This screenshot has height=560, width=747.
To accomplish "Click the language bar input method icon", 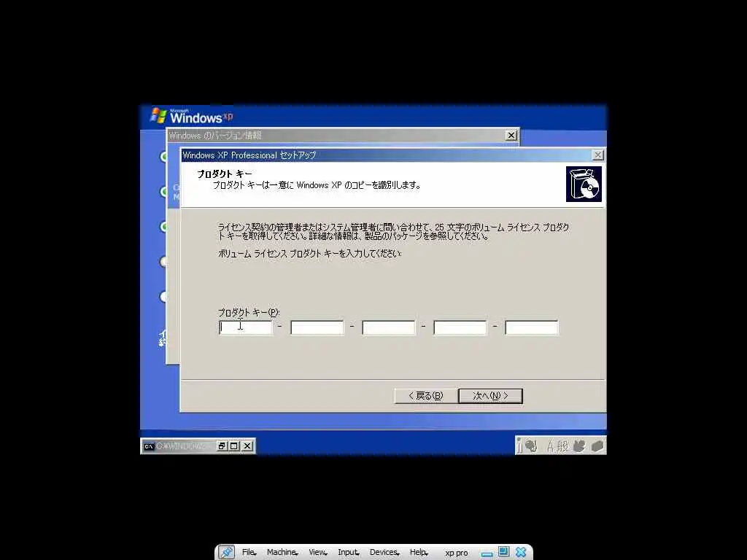I will click(x=531, y=446).
